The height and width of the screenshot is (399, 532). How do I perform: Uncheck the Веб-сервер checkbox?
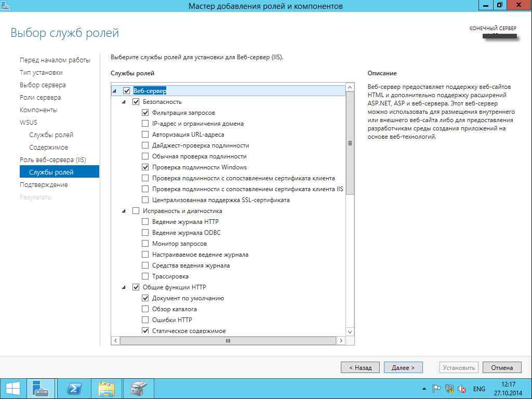click(x=127, y=90)
